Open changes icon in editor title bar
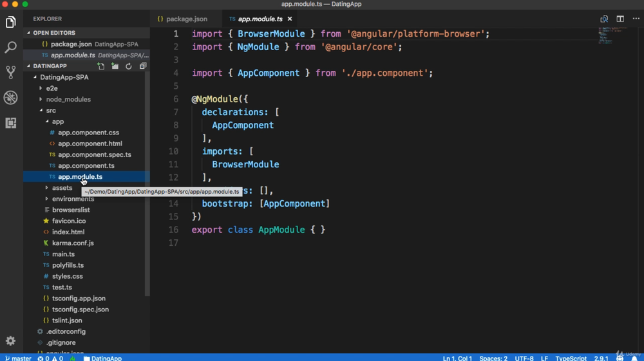The width and height of the screenshot is (644, 361). 604,19
